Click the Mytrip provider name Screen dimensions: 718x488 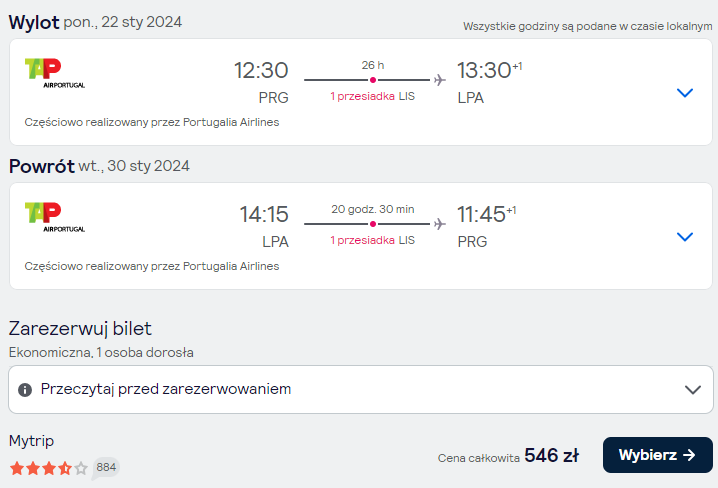click(31, 441)
